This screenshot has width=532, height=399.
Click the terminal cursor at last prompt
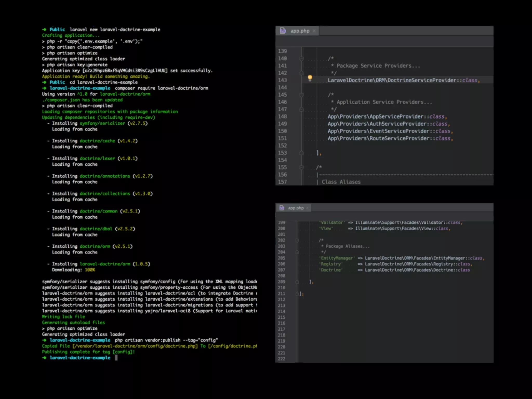coord(116,358)
